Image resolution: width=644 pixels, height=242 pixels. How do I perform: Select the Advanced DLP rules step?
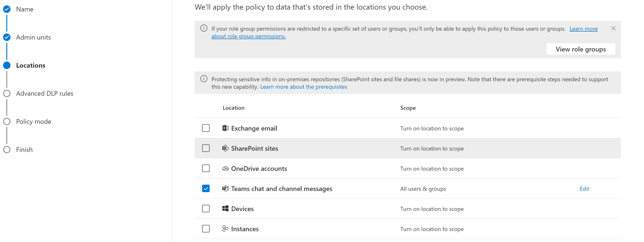coord(45,93)
